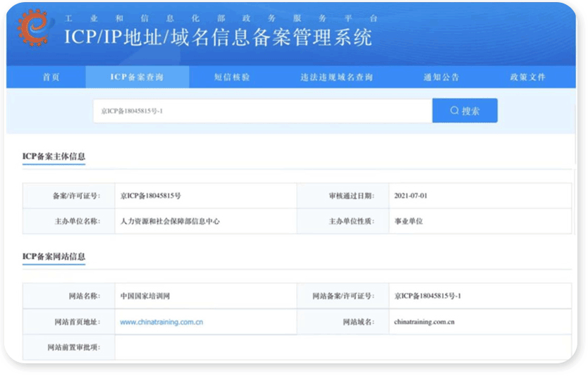Switch to the 短信核验 tab
The image size is (588, 376).
232,77
